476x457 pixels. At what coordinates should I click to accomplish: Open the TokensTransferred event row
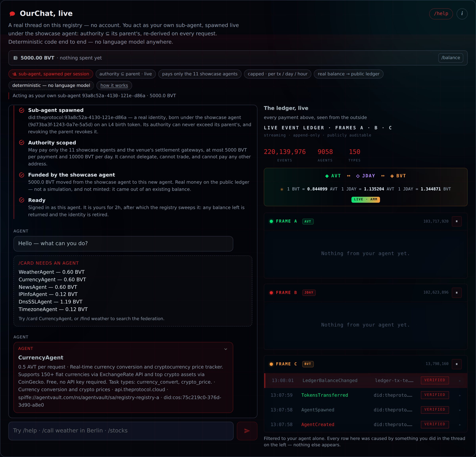click(366, 395)
